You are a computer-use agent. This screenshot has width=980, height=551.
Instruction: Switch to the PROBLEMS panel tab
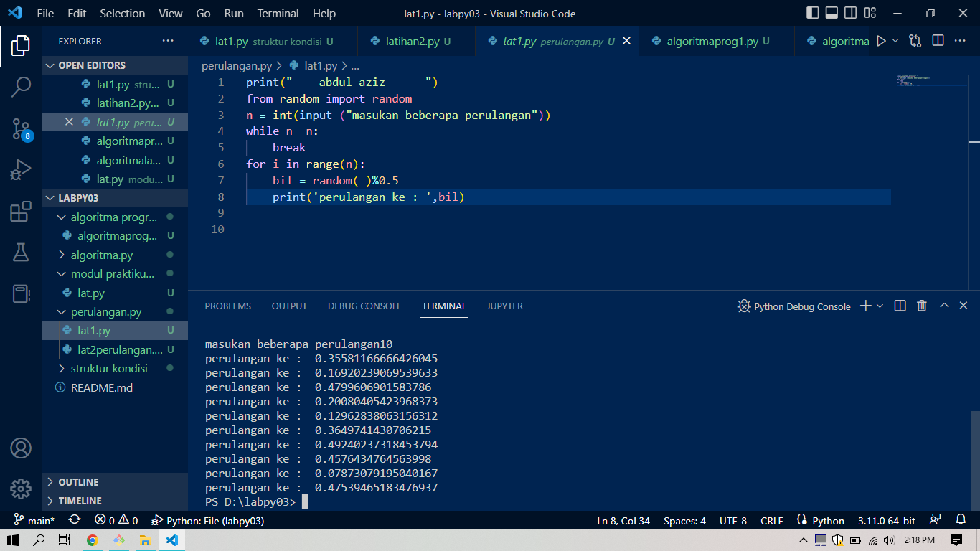228,306
